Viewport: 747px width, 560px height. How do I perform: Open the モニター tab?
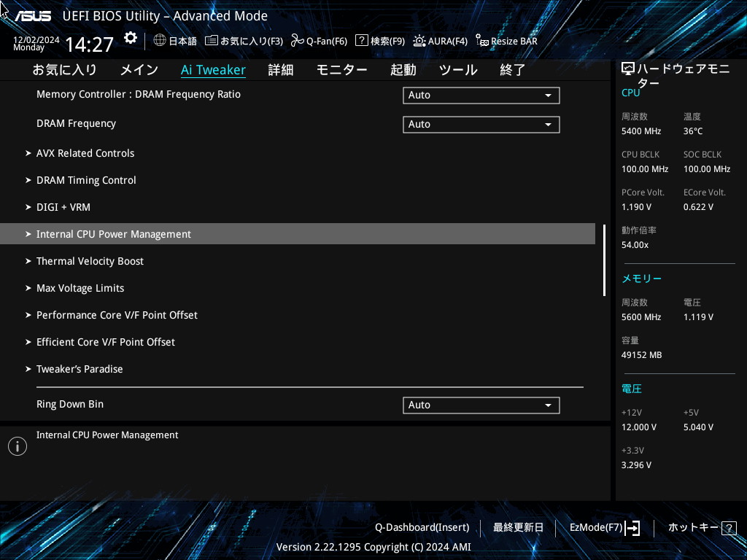(341, 70)
